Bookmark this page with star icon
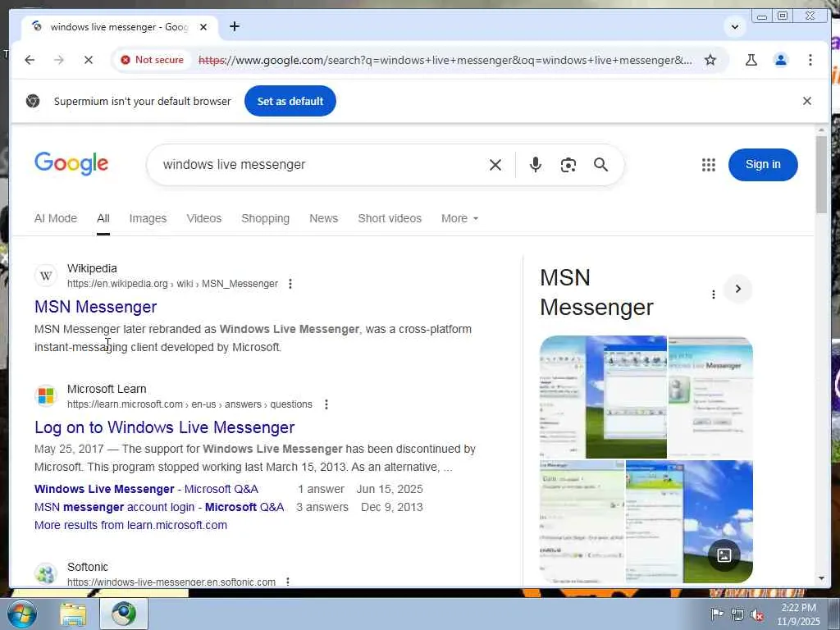The height and width of the screenshot is (630, 840). tap(710, 60)
